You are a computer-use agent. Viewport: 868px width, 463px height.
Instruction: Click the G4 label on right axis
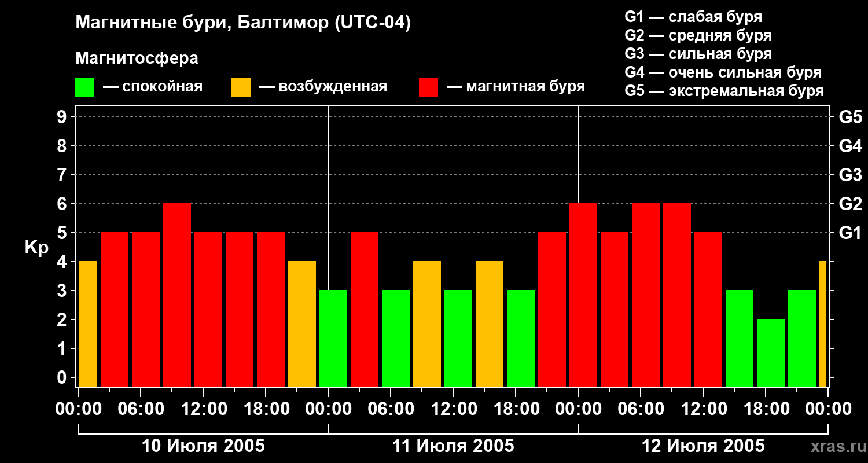[850, 146]
